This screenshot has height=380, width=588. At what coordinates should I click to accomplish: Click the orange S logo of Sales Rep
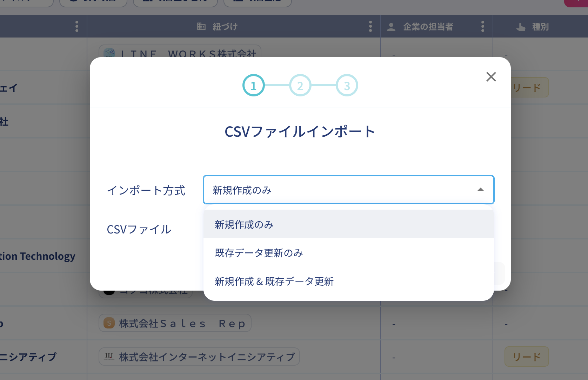(109, 323)
